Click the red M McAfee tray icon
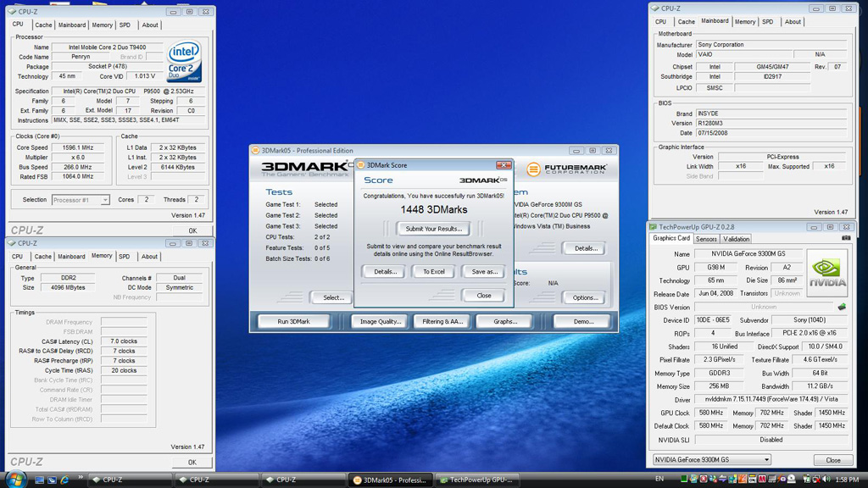The image size is (868, 488). (762, 480)
